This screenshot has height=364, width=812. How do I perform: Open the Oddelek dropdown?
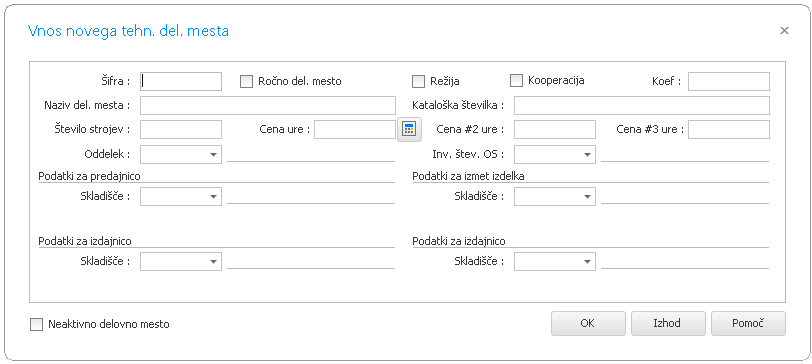[x=181, y=154]
